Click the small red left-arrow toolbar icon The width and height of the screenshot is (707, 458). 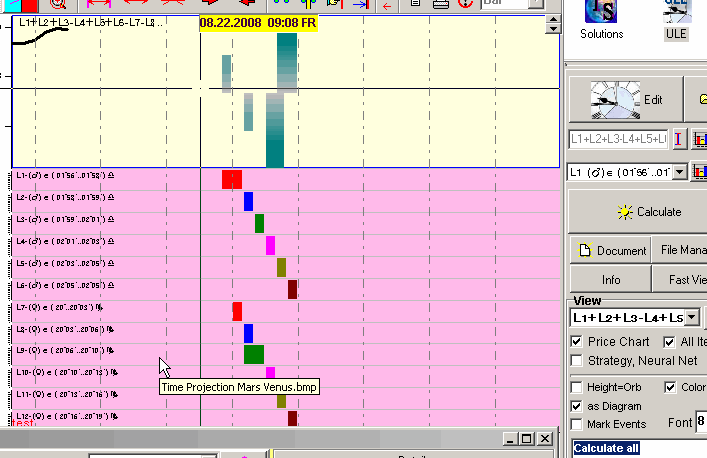tap(388, 6)
